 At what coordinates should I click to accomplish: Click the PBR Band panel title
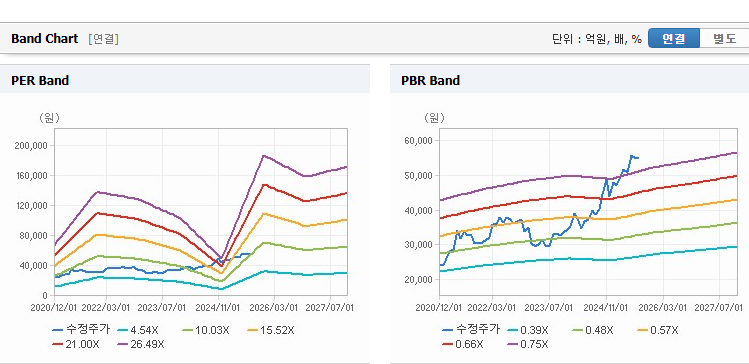point(430,80)
